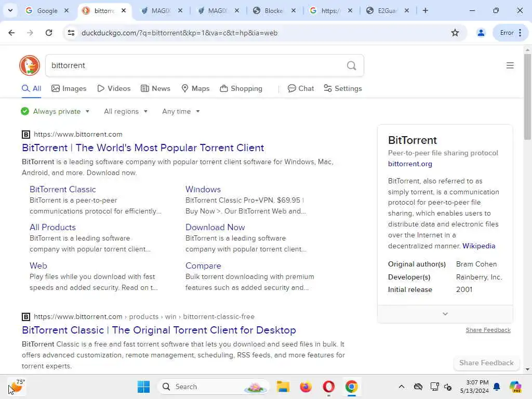Screen dimensions: 532x399
Task: Switch to the E2Guardian tab
Action: click(x=387, y=10)
